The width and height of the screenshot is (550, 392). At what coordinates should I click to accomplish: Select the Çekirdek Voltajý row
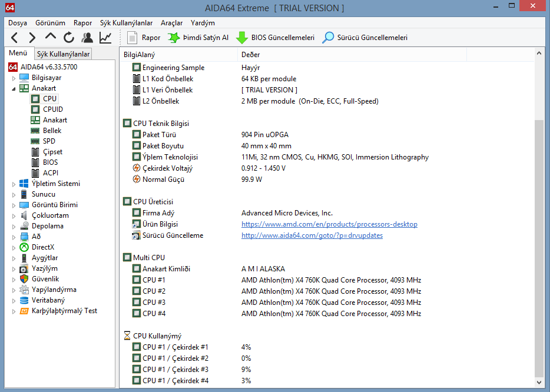point(327,168)
